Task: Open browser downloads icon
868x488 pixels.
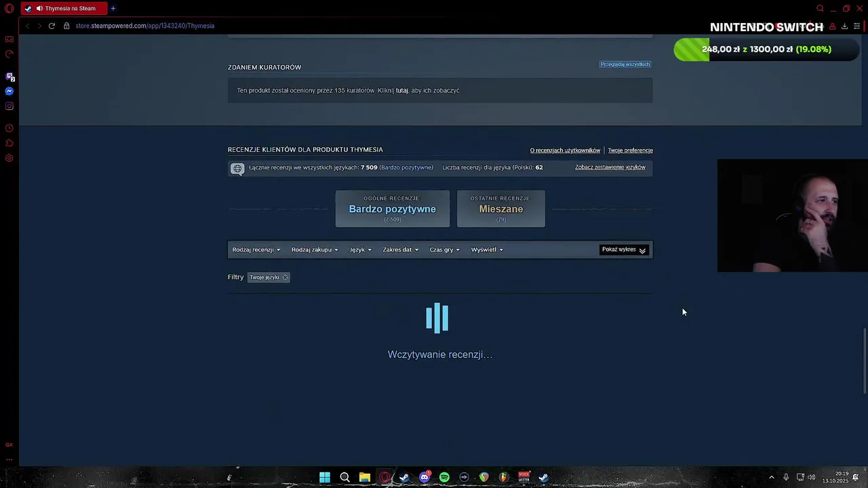Action: coord(844,26)
